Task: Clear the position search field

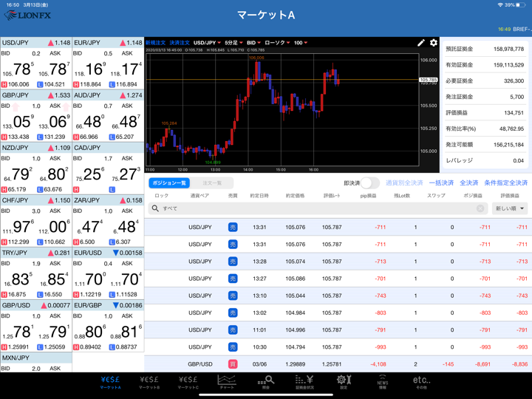Action: pyautogui.click(x=480, y=208)
